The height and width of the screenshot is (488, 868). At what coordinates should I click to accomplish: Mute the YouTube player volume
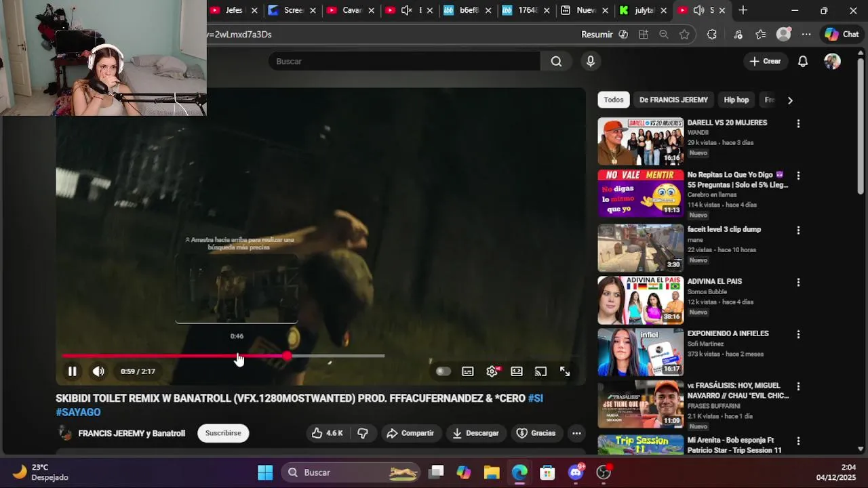pos(98,371)
